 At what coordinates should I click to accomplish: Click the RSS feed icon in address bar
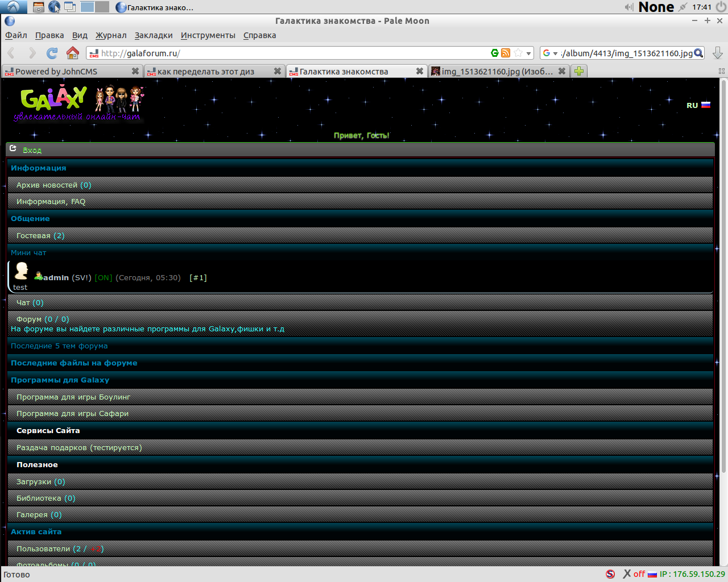[x=506, y=53]
